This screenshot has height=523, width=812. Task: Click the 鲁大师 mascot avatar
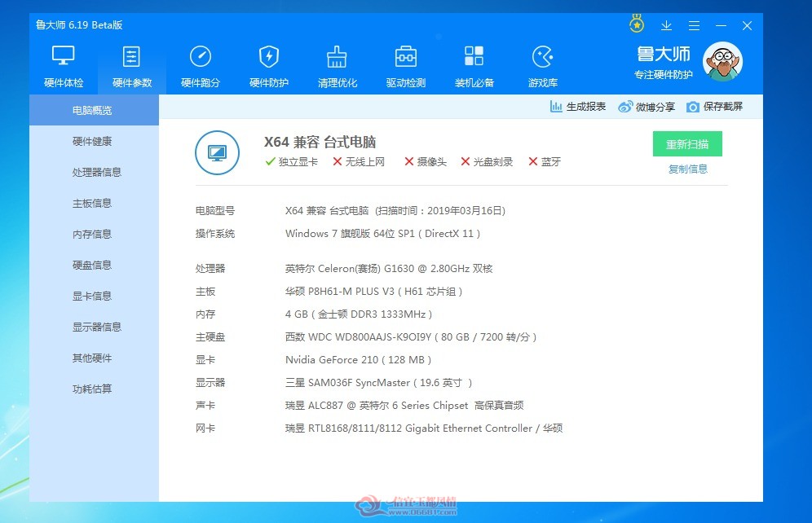(722, 62)
